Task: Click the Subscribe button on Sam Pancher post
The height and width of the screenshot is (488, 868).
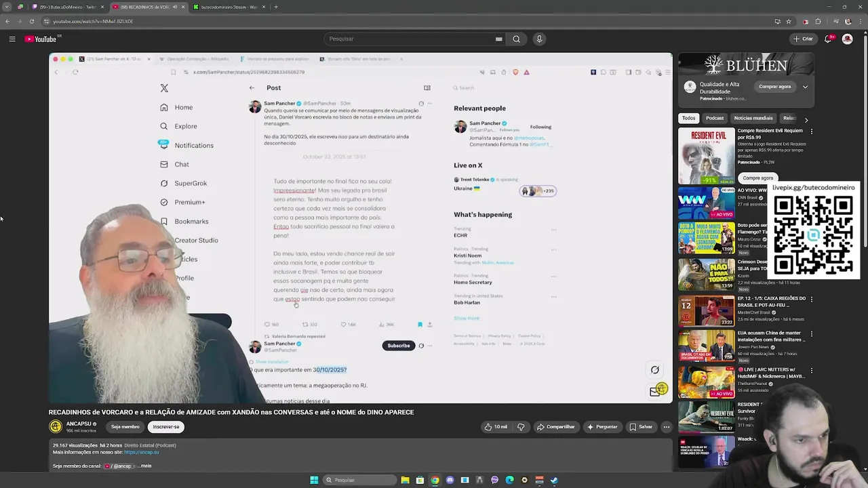Action: click(399, 346)
